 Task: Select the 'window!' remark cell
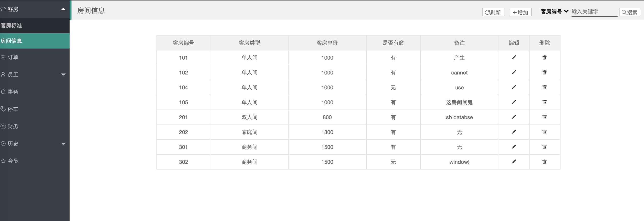coord(459,162)
